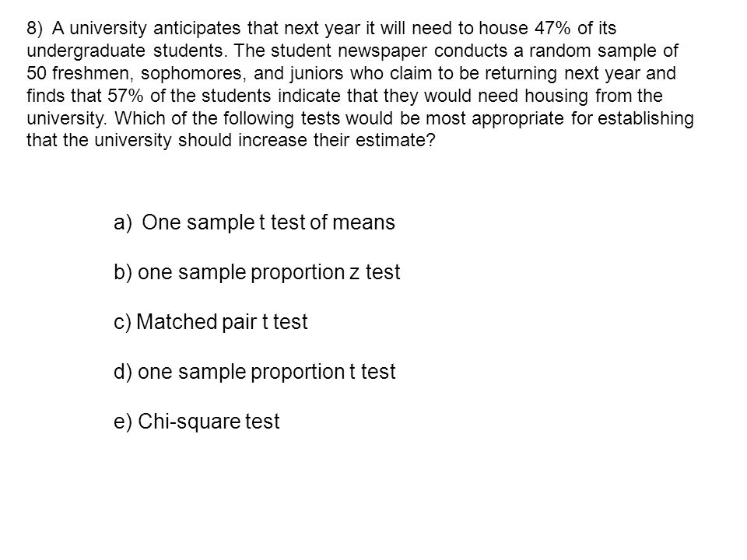This screenshot has width=747, height=560.
Task: Click the 47% figure in the question
Action: (552, 29)
